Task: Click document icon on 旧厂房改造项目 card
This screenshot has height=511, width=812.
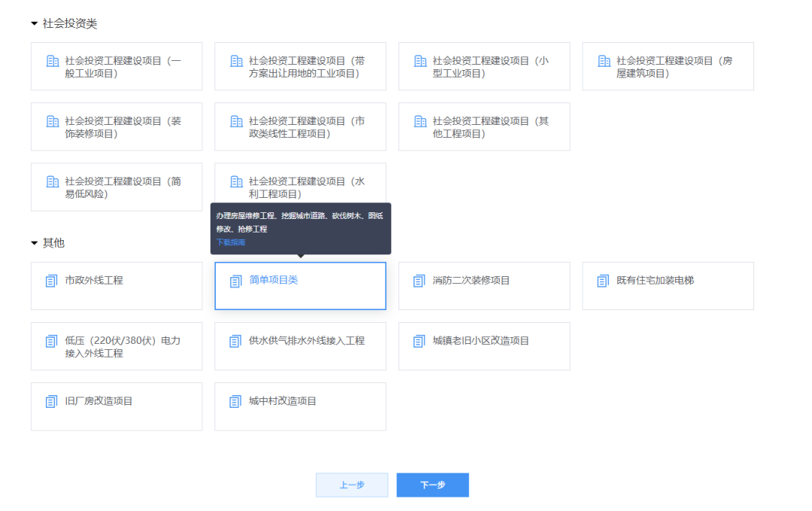Action: click(52, 401)
